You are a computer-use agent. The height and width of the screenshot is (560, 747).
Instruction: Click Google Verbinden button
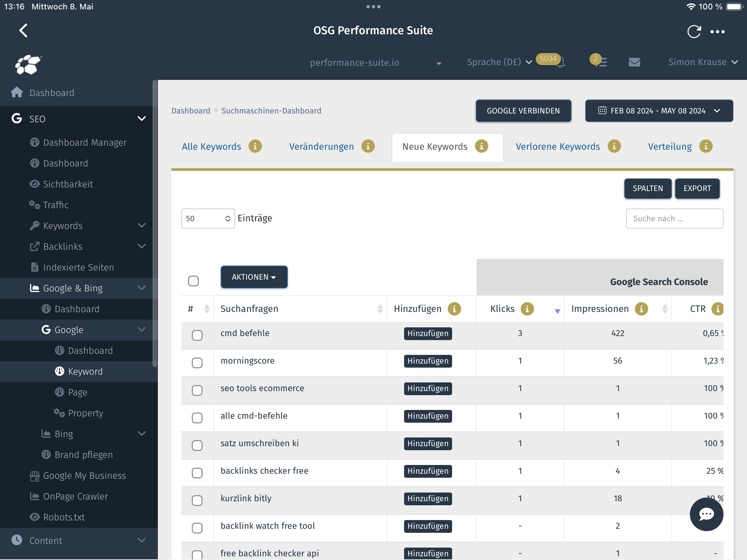(523, 111)
